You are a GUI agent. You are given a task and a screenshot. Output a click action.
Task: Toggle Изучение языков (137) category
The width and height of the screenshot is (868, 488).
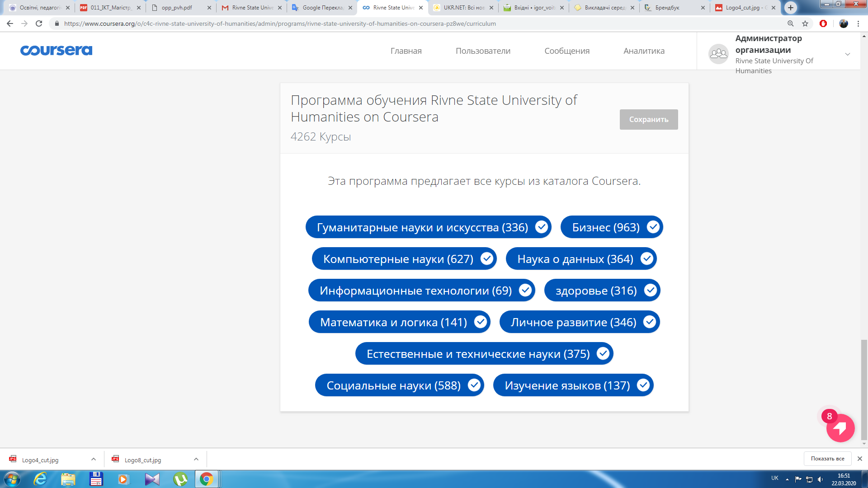(573, 385)
